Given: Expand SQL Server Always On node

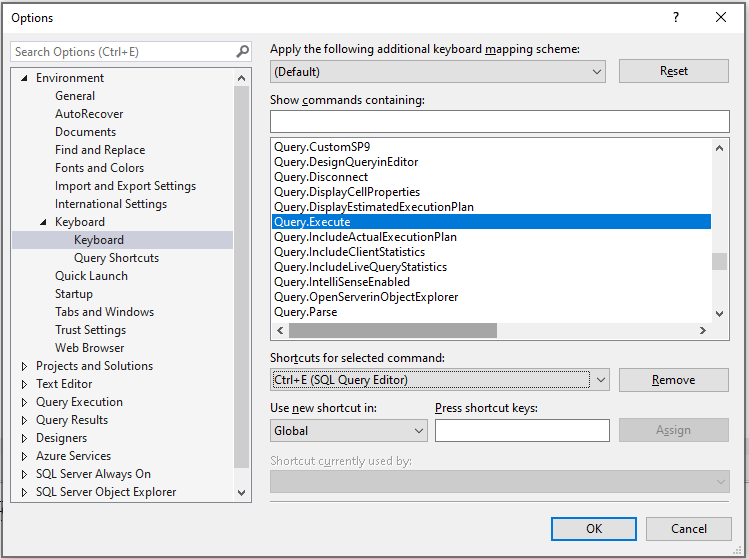Looking at the screenshot, I should [x=24, y=474].
